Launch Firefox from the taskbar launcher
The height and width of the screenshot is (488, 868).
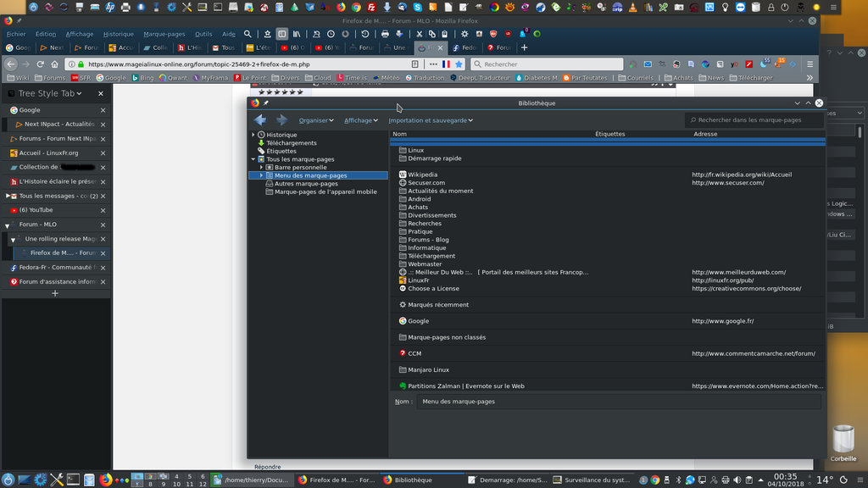point(105,480)
